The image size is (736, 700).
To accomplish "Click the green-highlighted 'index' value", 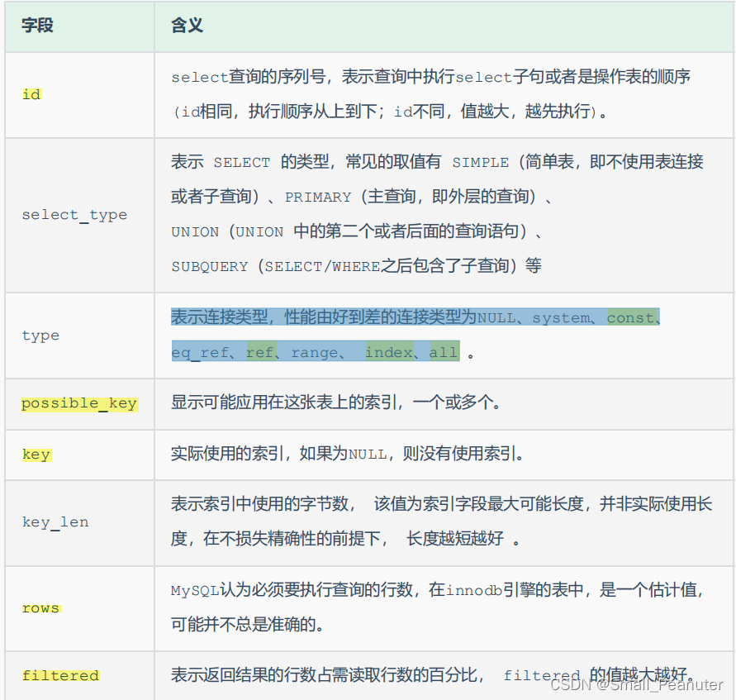I will [389, 353].
